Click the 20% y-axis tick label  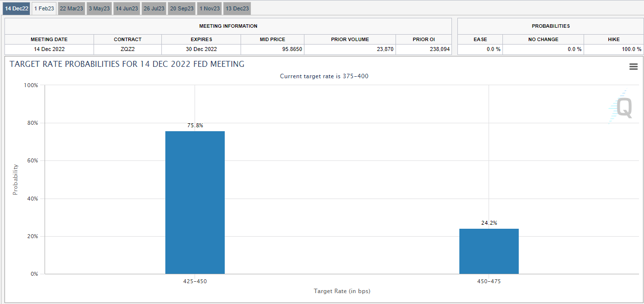pyautogui.click(x=32, y=236)
